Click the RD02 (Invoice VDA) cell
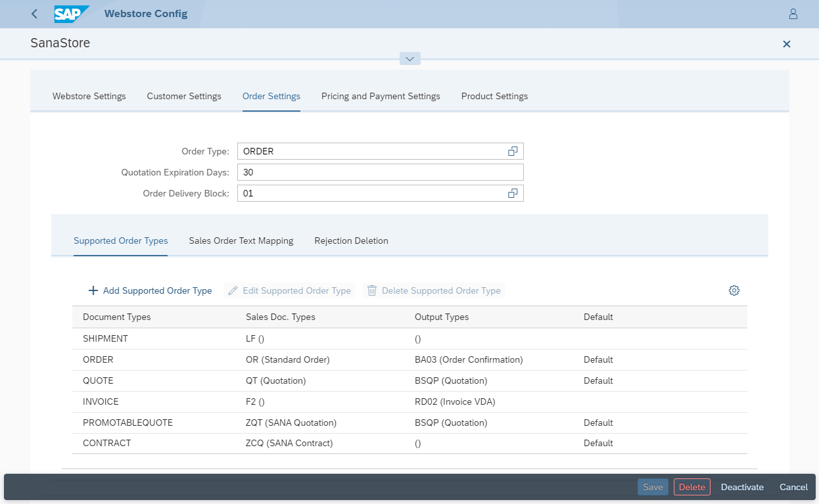Viewport: 819px width, 504px height. click(x=455, y=401)
